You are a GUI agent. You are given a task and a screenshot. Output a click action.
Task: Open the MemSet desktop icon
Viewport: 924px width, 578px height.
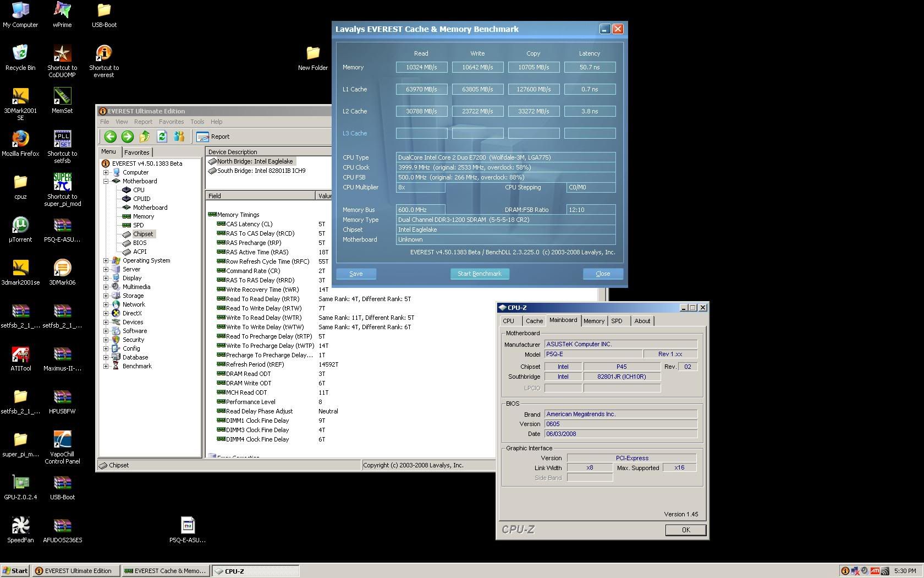[62, 101]
